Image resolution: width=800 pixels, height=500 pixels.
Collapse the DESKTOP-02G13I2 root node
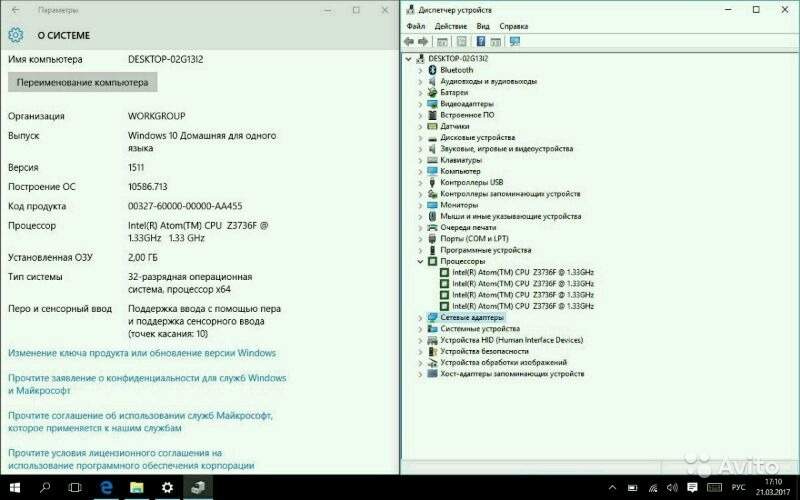pos(409,59)
